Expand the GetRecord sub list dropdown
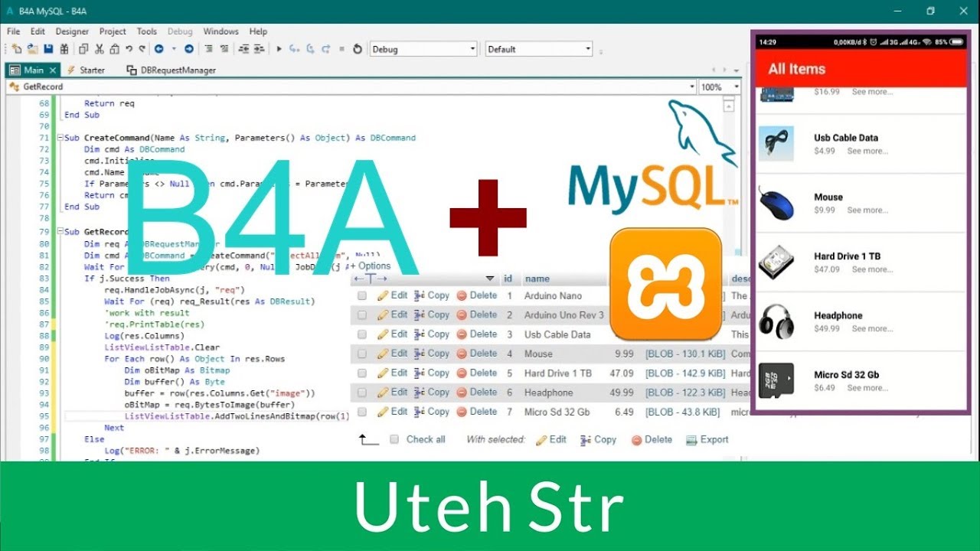 tap(692, 87)
